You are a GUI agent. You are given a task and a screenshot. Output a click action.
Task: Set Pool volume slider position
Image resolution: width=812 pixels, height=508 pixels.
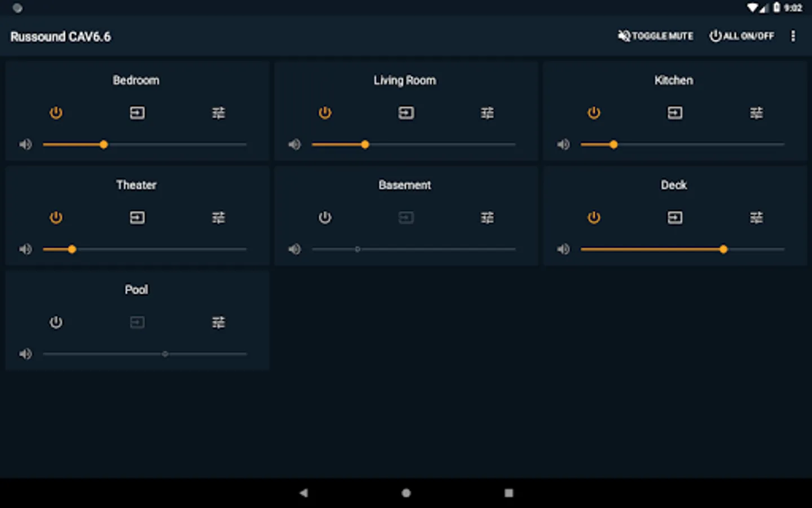145,354
